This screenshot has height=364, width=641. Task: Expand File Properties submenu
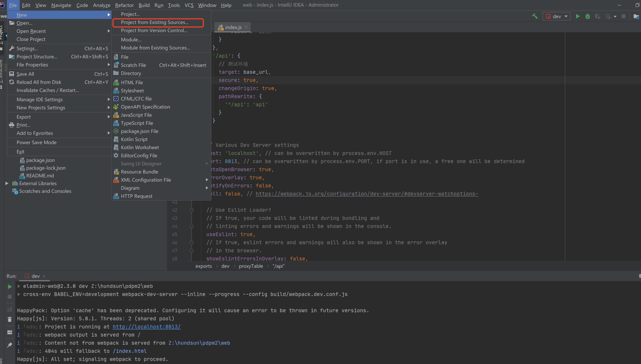tap(59, 65)
